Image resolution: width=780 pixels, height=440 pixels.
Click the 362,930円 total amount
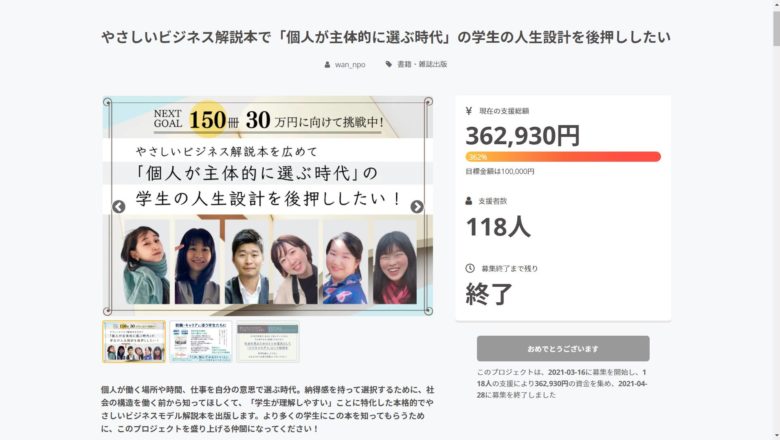click(523, 135)
